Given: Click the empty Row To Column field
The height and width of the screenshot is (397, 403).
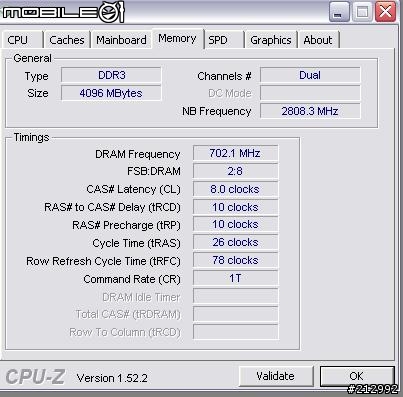Looking at the screenshot, I should coord(235,332).
